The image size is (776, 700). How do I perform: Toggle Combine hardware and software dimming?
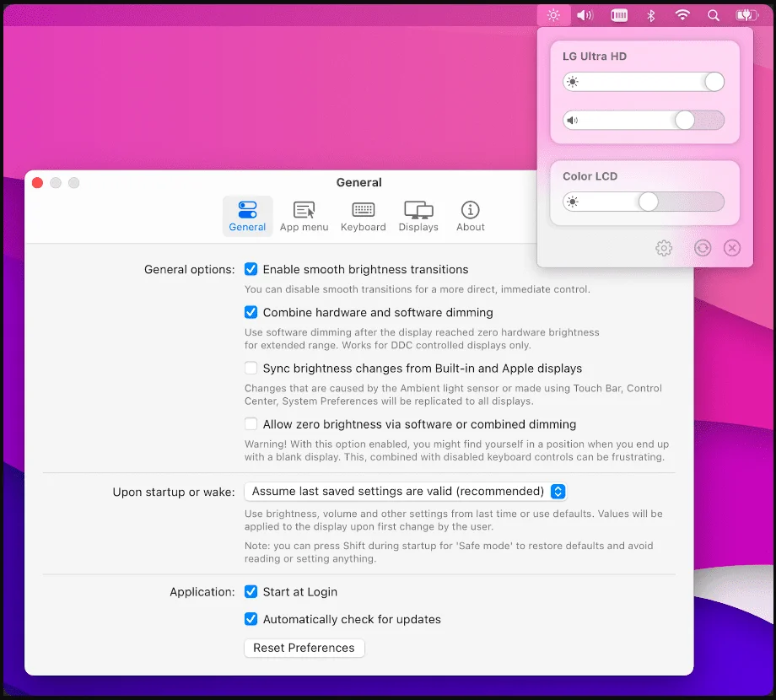tap(251, 312)
